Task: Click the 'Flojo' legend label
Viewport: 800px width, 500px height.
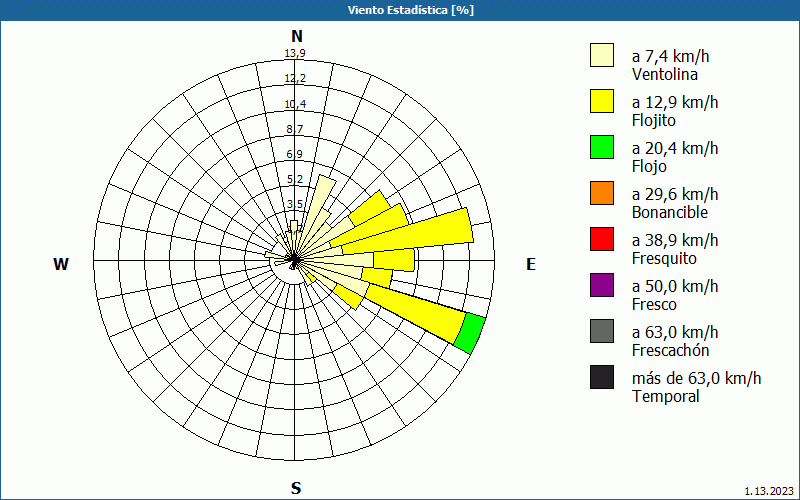Action: point(649,166)
